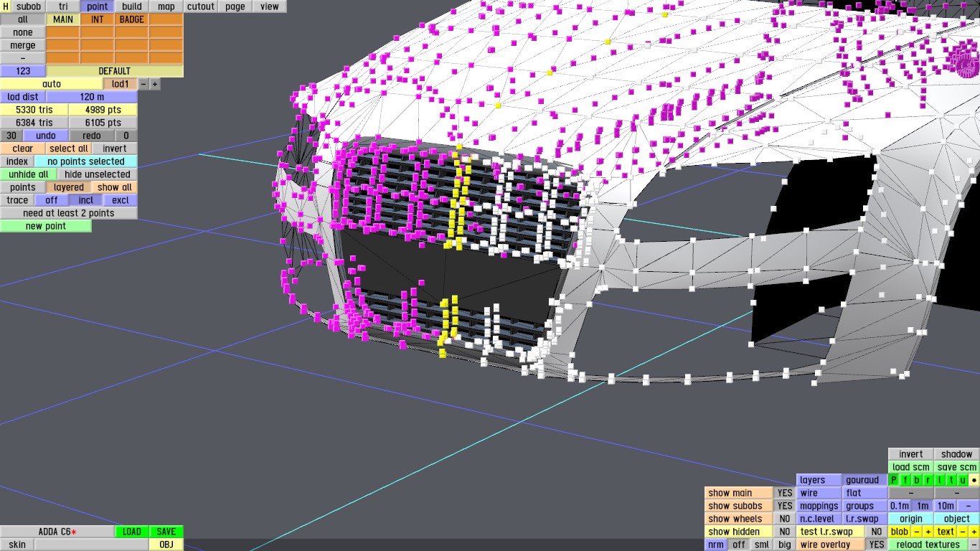
Task: Open the build tab
Action: (132, 6)
